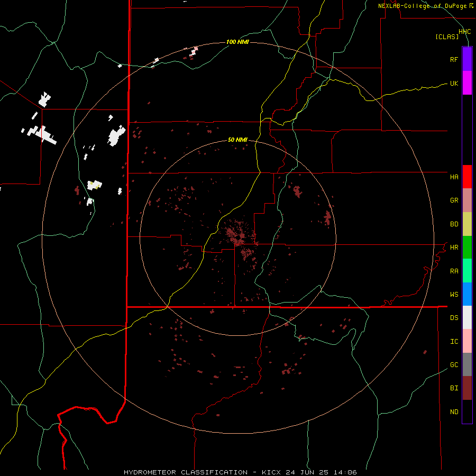
Task: Click the HR green legend swatch
Action: pyautogui.click(x=467, y=247)
